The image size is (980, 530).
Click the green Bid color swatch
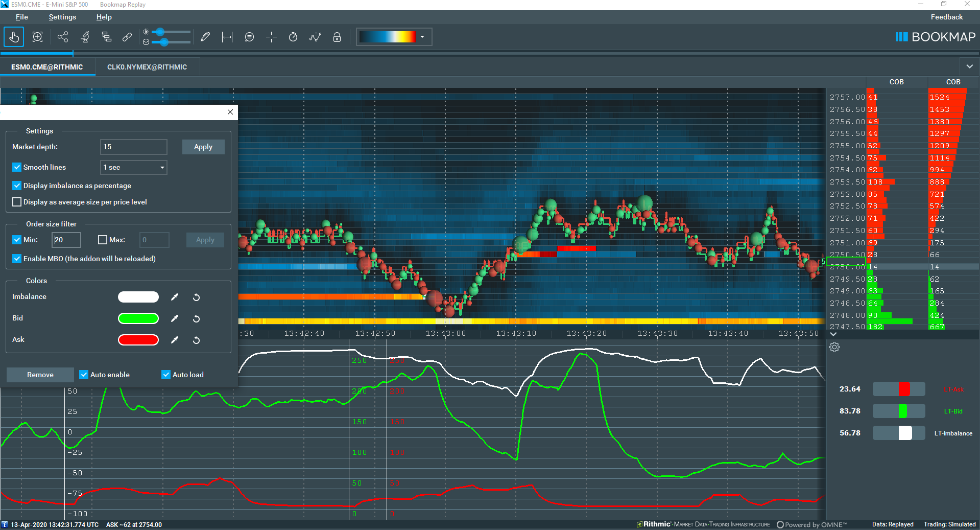click(x=138, y=318)
